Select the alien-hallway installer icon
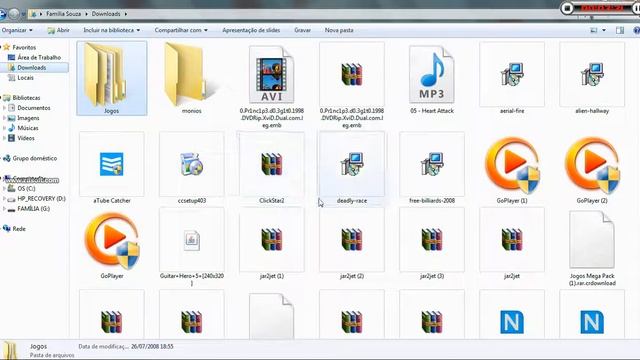Screen dimensions: 640x360 pos(592,74)
